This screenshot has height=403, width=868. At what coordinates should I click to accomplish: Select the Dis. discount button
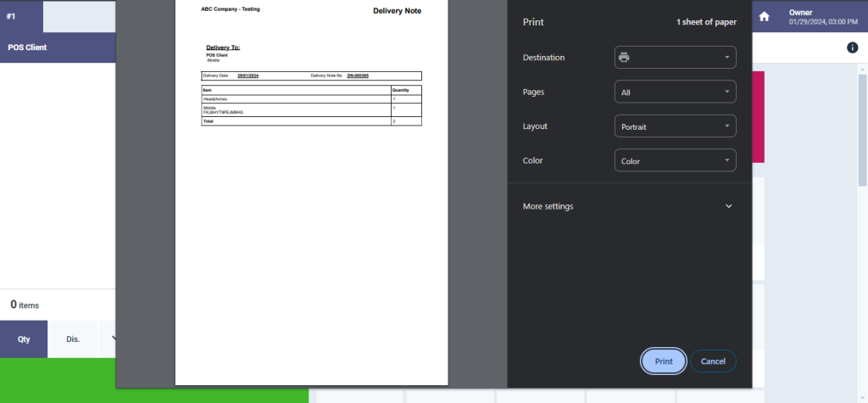[x=73, y=339]
